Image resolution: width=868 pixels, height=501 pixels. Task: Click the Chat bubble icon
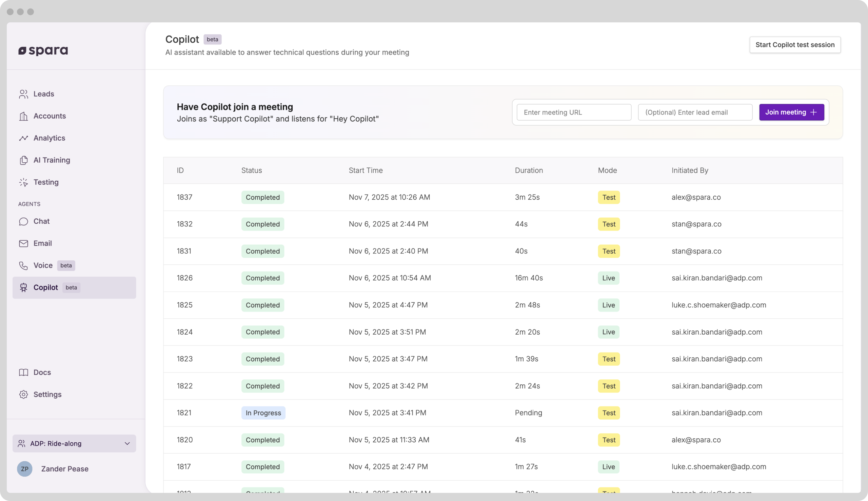point(23,221)
